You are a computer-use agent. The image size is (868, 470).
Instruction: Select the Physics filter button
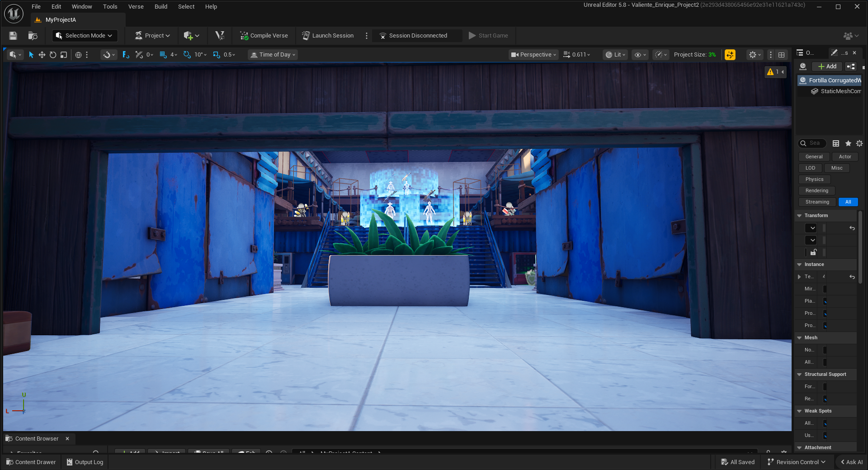[814, 180]
